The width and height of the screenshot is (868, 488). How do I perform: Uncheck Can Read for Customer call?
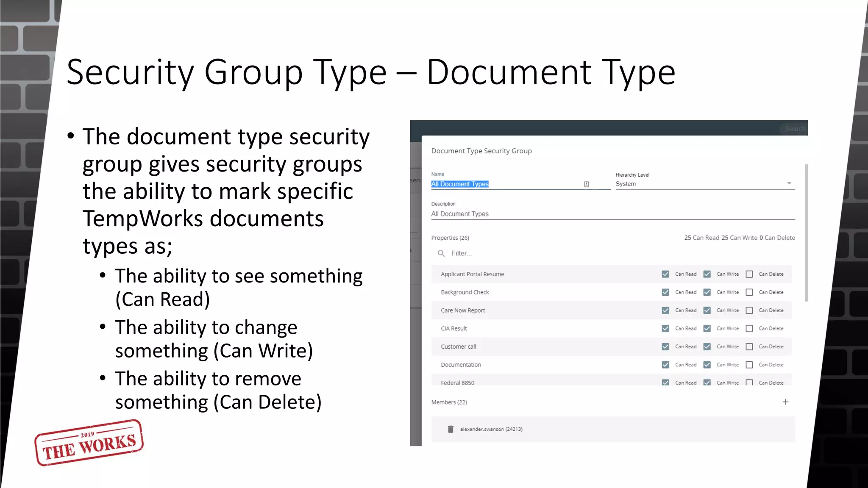(665, 347)
